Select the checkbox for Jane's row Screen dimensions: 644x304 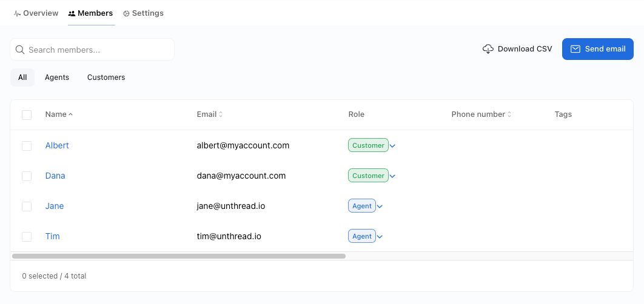click(x=27, y=207)
